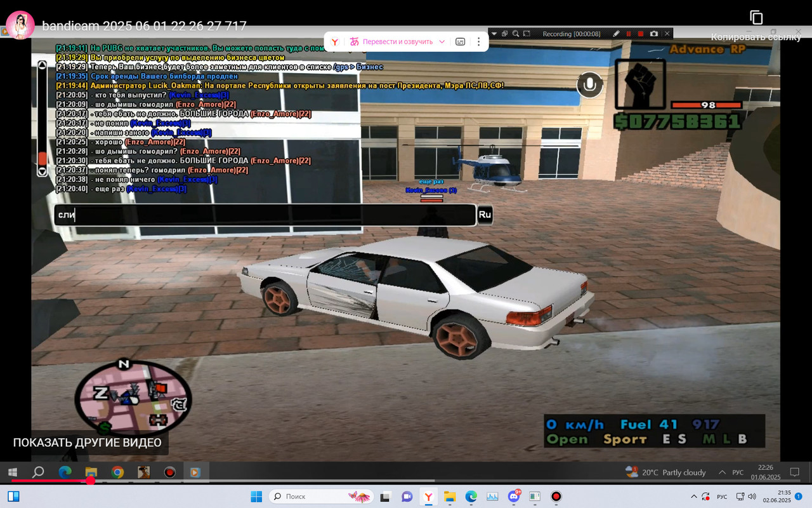Open the Windows 11 Start menu

click(x=256, y=497)
